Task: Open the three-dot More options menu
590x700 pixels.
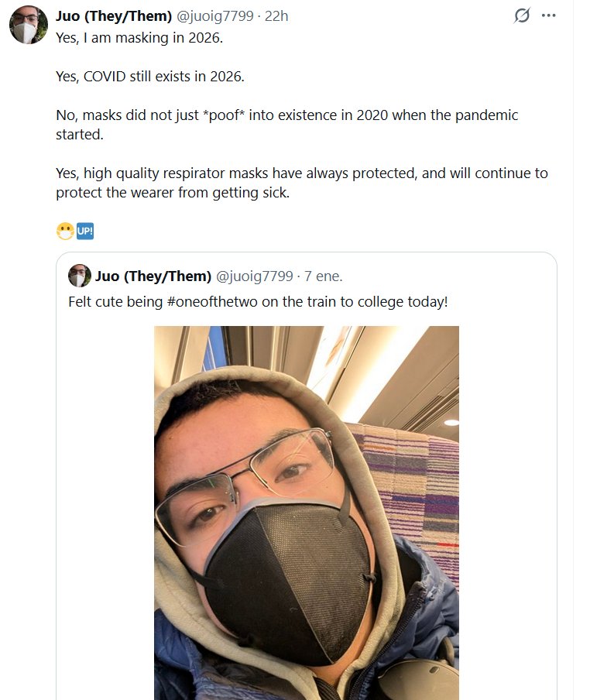Action: [549, 15]
